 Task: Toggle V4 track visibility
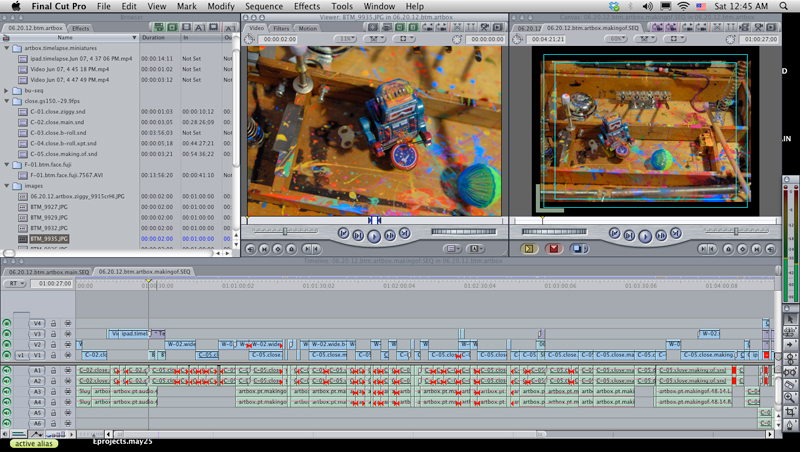click(8, 323)
